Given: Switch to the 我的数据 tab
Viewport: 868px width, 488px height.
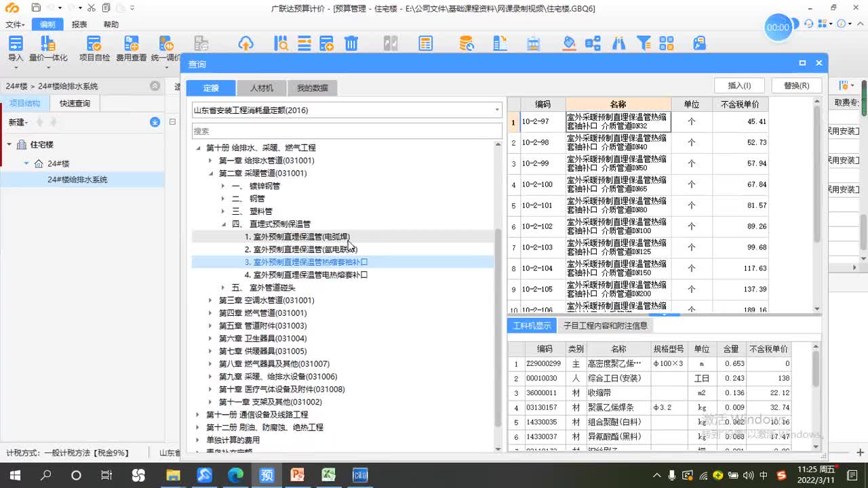Looking at the screenshot, I should pyautogui.click(x=312, y=88).
